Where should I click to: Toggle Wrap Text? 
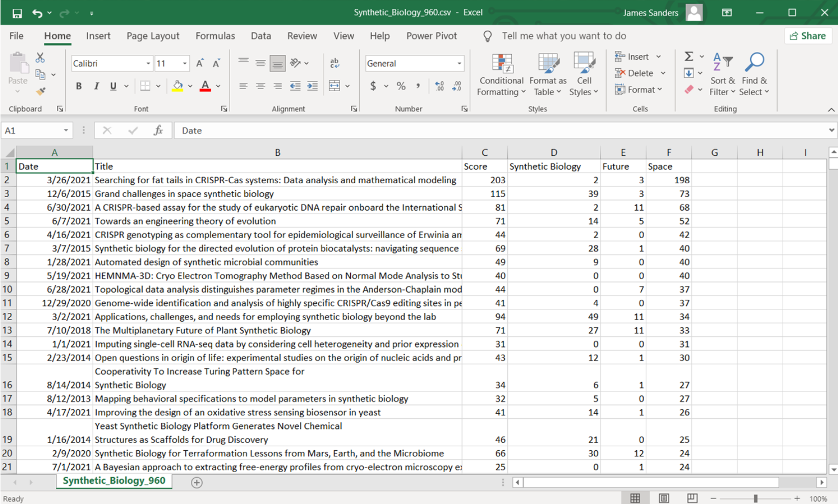(334, 63)
